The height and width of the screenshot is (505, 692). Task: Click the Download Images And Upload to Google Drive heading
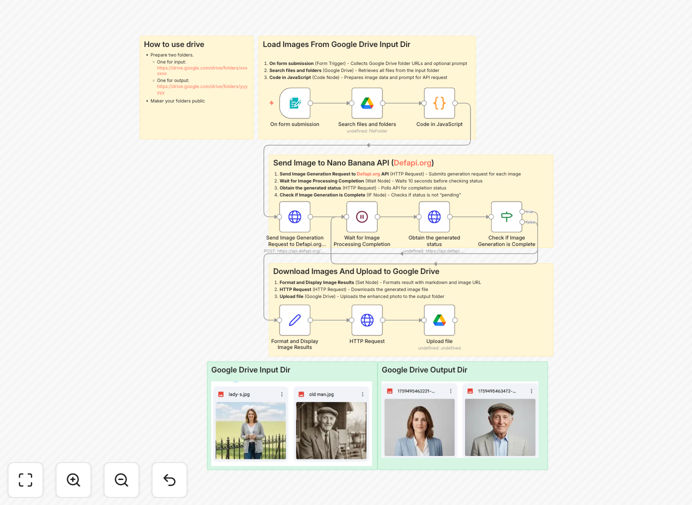pos(356,271)
